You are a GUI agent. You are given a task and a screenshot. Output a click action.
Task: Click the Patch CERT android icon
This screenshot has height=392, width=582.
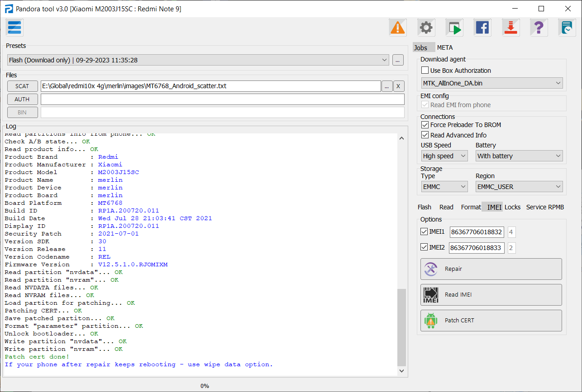(x=431, y=321)
